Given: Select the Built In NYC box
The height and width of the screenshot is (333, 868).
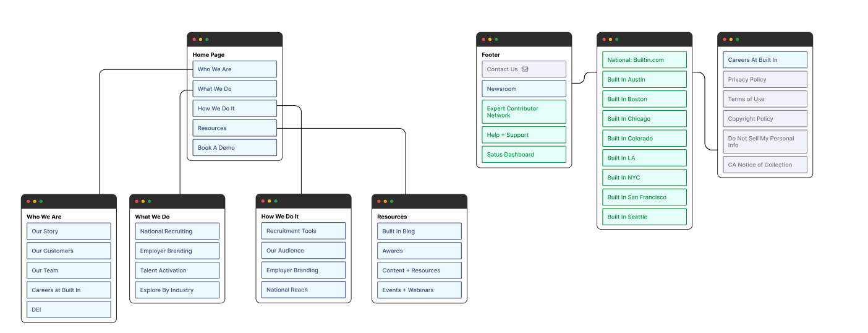Looking at the screenshot, I should click(645, 178).
